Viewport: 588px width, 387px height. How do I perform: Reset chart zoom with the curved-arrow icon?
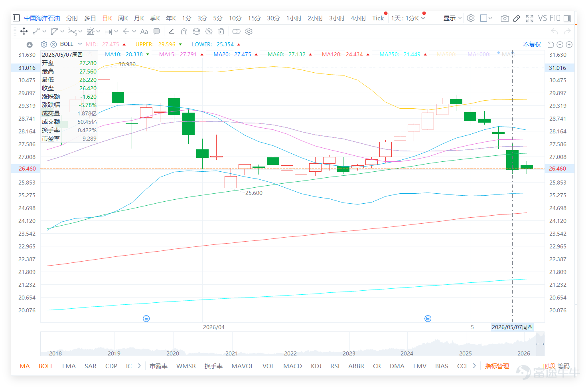tap(551, 45)
